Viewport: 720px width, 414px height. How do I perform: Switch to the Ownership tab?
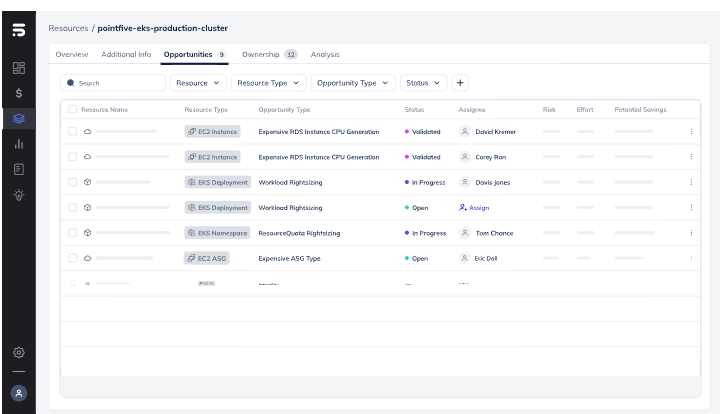click(x=269, y=54)
